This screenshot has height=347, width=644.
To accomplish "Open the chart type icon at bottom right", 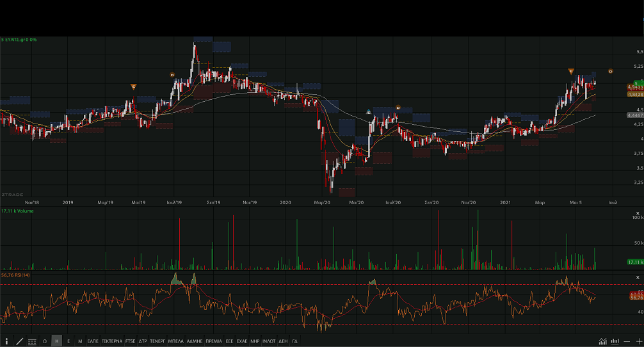I will [x=602, y=341].
